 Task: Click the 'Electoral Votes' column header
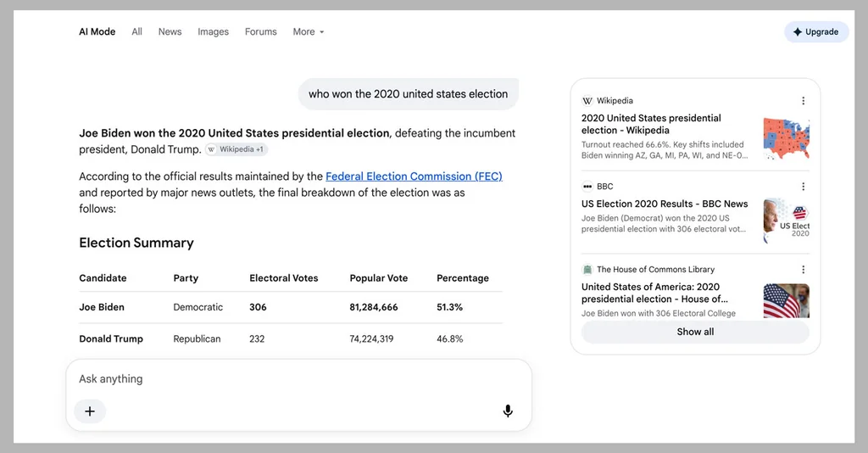283,278
